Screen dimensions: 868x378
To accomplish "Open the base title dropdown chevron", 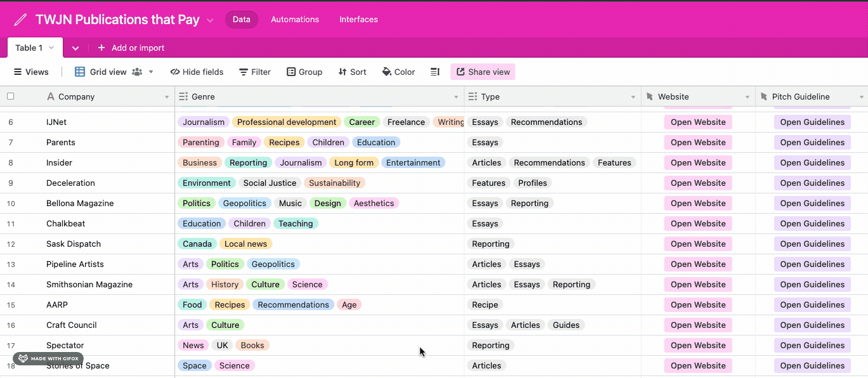I will [210, 20].
